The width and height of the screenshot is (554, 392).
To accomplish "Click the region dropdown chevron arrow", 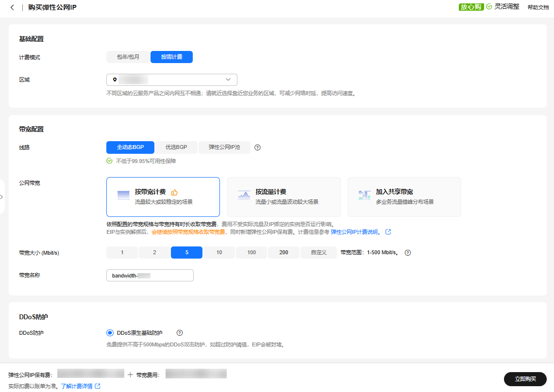I will (228, 80).
